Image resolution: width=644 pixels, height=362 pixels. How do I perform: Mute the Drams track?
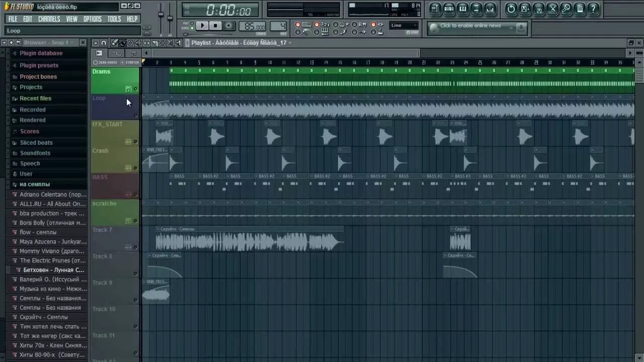(x=135, y=89)
